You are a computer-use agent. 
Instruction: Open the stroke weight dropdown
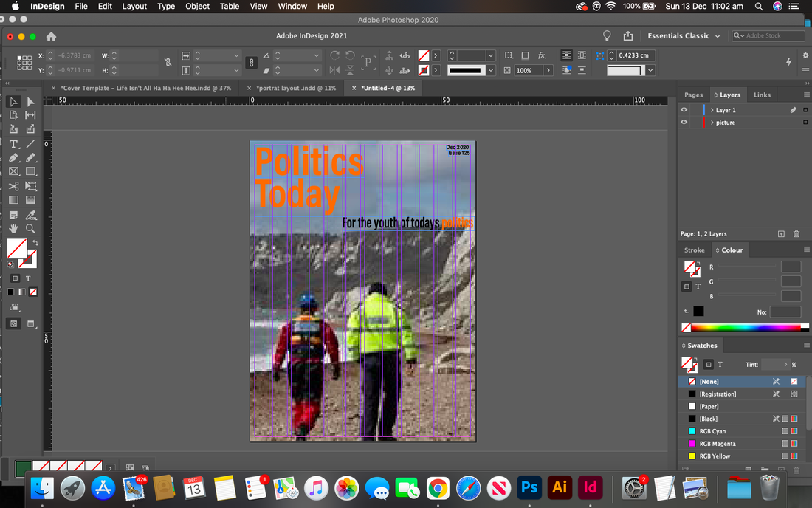(491, 55)
